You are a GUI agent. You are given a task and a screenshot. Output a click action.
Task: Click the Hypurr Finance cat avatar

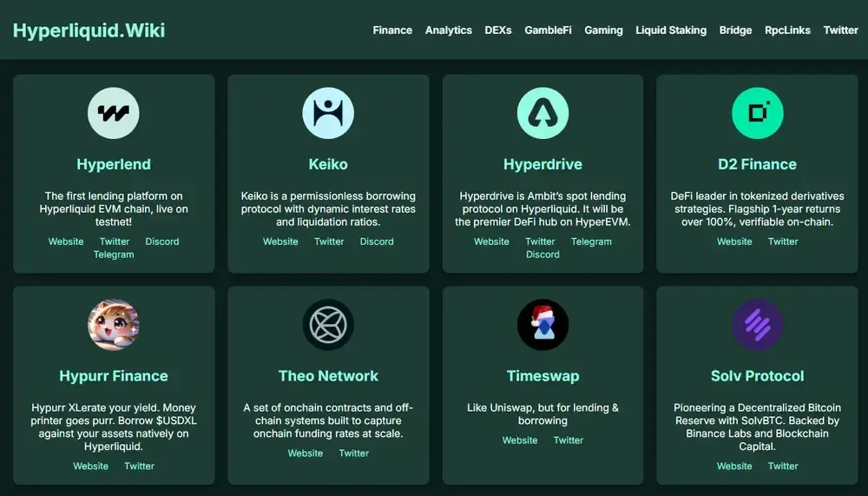(x=114, y=325)
